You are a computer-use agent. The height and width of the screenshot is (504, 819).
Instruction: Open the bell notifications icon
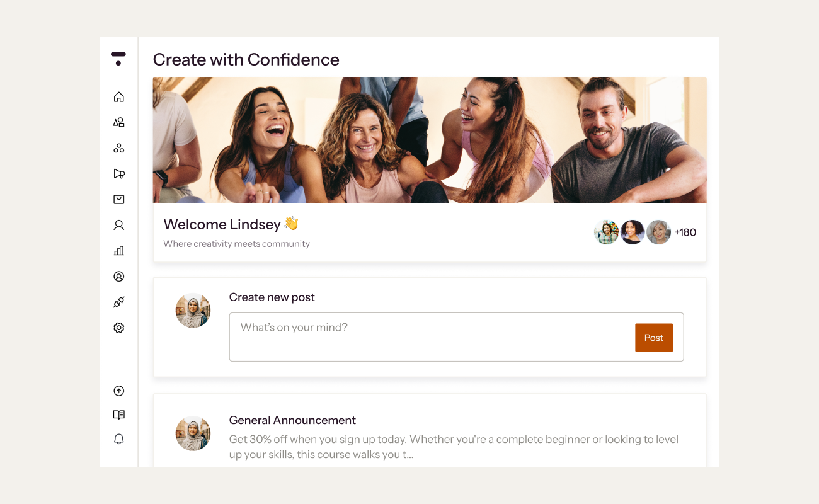point(118,439)
